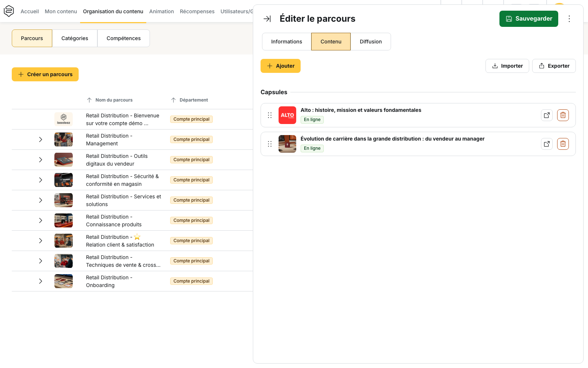Viewport: 588px width, 368px height.
Task: Delete the Alto histoire capsule
Action: pos(563,115)
